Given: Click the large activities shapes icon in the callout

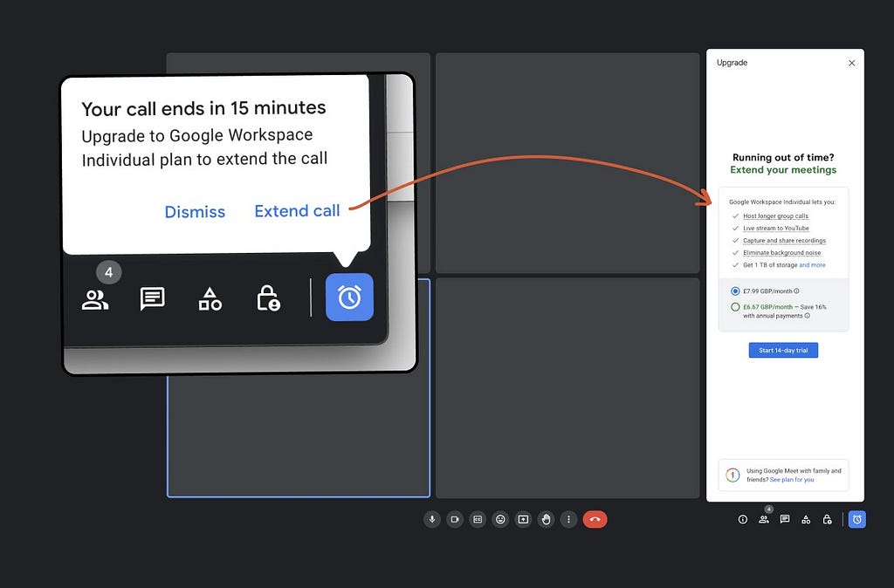Looking at the screenshot, I should pyautogui.click(x=210, y=298).
